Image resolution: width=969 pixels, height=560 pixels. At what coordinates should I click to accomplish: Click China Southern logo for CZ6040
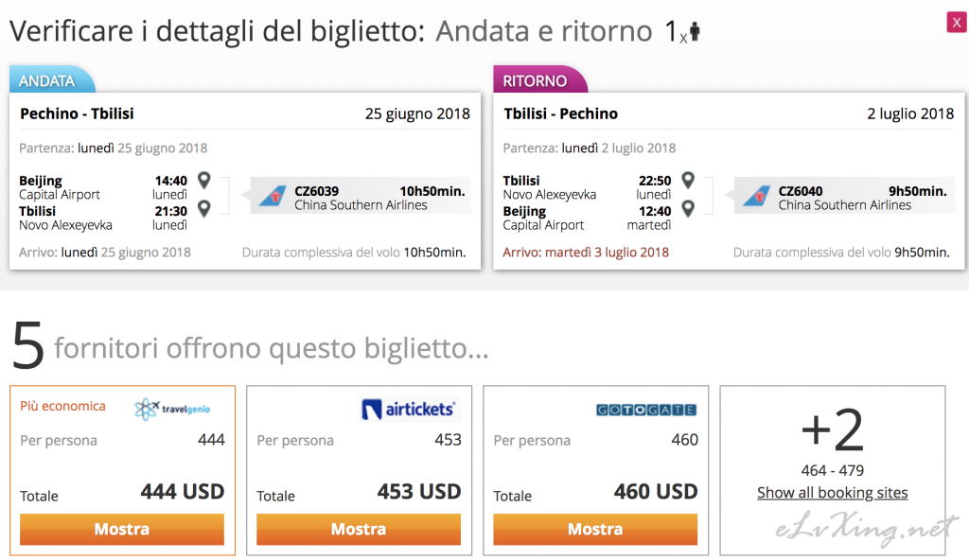pyautogui.click(x=755, y=197)
